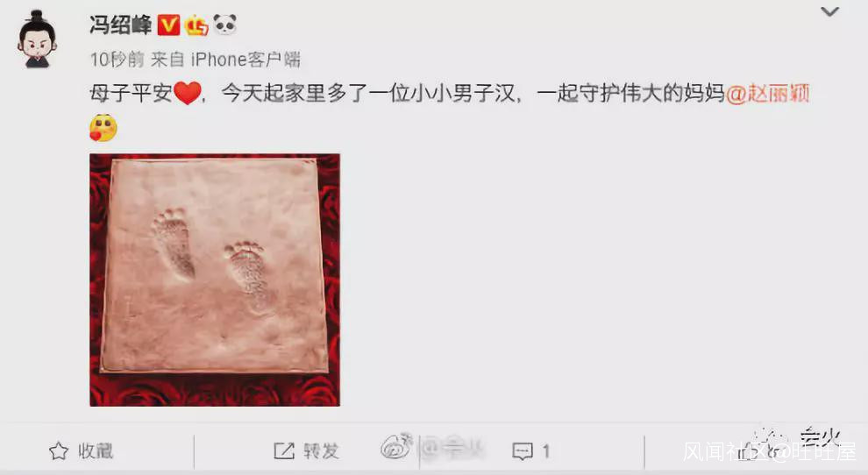The width and height of the screenshot is (868, 475).
Task: Click the comment bubble icon
Action: click(x=523, y=451)
